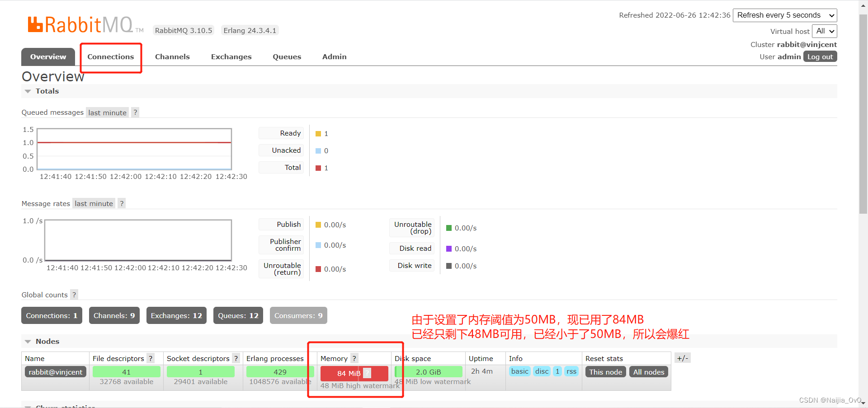Click the 48 MiB high watermark text
Viewport: 868px width, 408px height.
pyautogui.click(x=360, y=386)
